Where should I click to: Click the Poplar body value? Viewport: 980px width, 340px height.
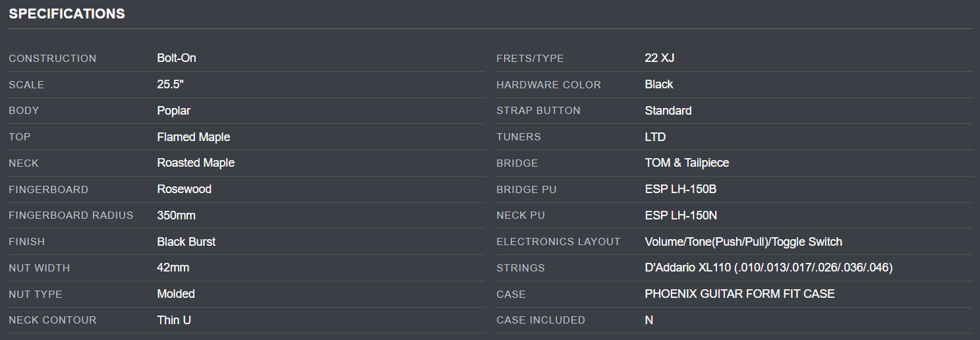coord(173,111)
